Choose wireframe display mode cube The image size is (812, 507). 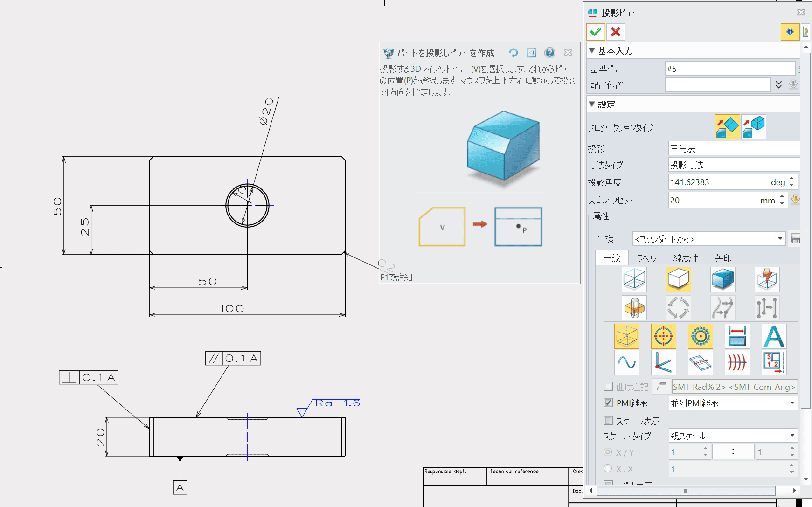coord(634,279)
